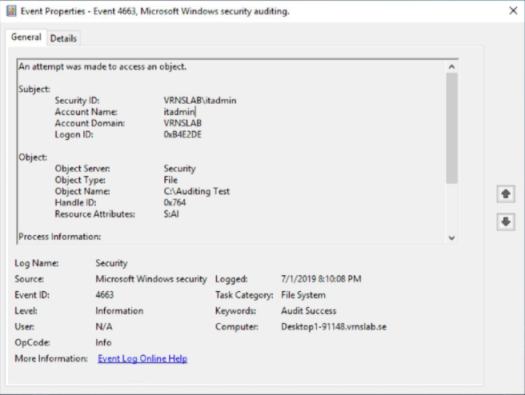
Task: Switch to the Details tab
Action: click(63, 38)
